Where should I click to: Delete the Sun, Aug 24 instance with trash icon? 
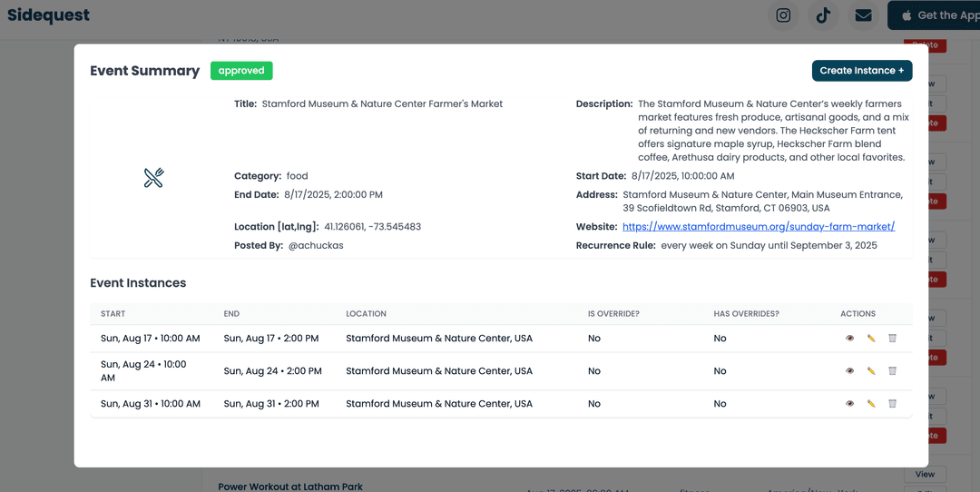pyautogui.click(x=893, y=370)
